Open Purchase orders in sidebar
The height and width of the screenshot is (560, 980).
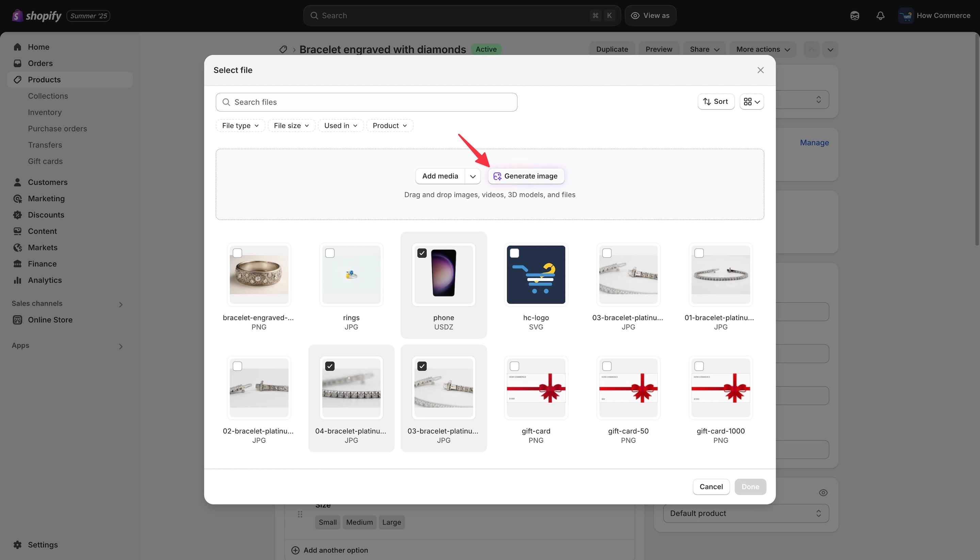point(58,129)
